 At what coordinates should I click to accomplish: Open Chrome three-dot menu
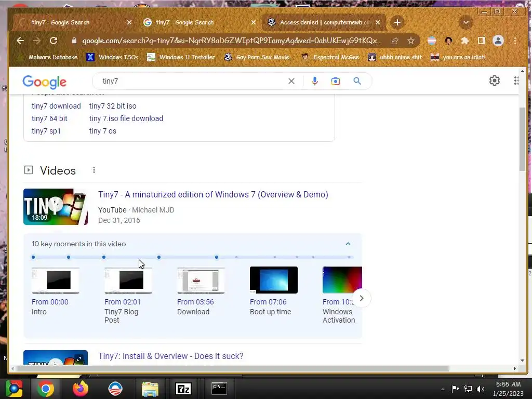[x=515, y=41]
